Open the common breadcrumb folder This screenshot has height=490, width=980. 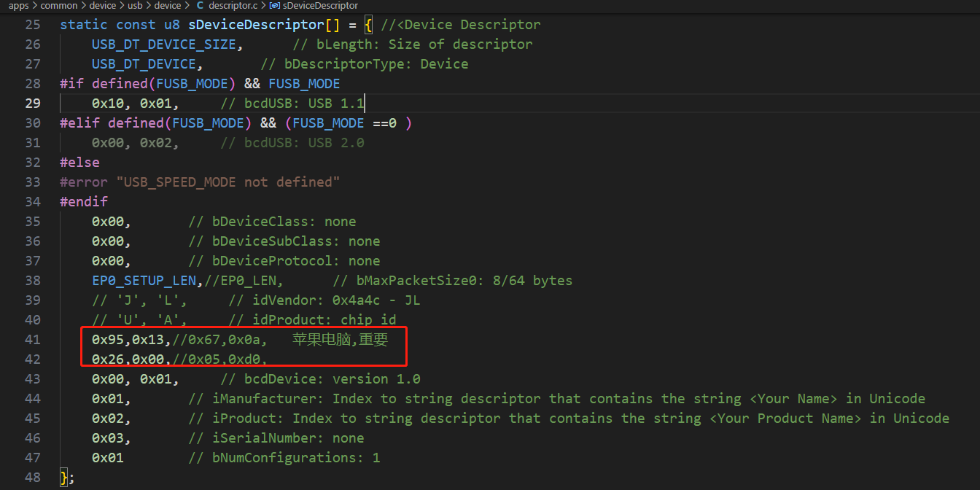(x=59, y=6)
